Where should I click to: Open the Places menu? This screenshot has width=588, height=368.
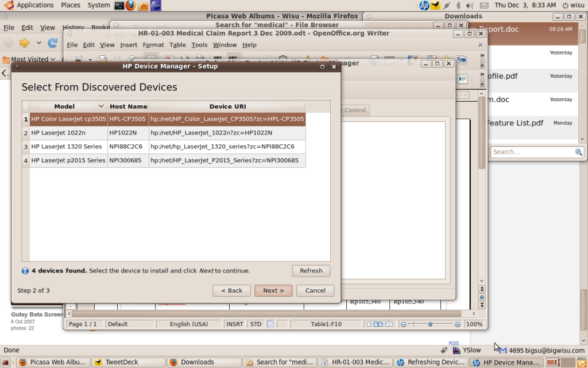(x=71, y=5)
